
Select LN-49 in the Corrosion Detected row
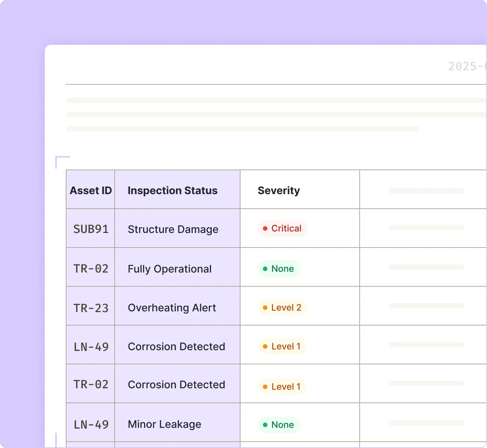point(91,347)
